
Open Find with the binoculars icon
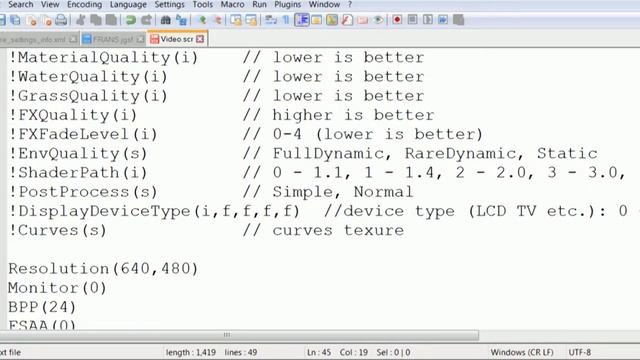click(166, 20)
